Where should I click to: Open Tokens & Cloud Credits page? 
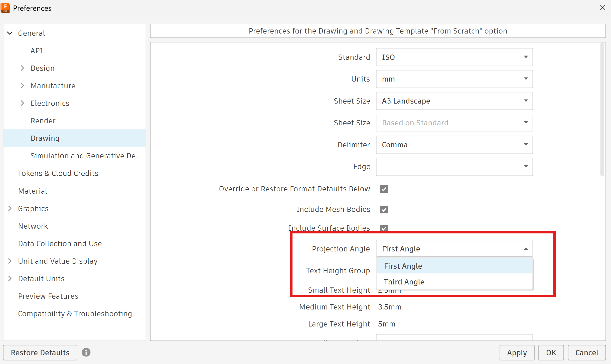pyautogui.click(x=58, y=173)
